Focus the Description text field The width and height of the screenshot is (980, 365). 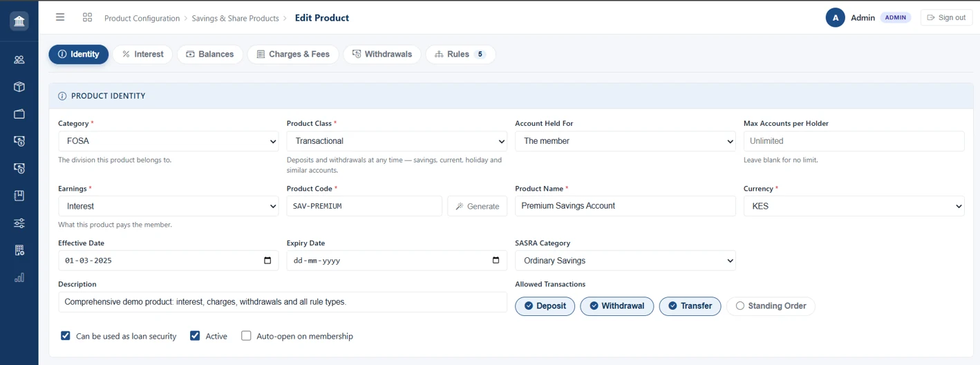point(283,302)
